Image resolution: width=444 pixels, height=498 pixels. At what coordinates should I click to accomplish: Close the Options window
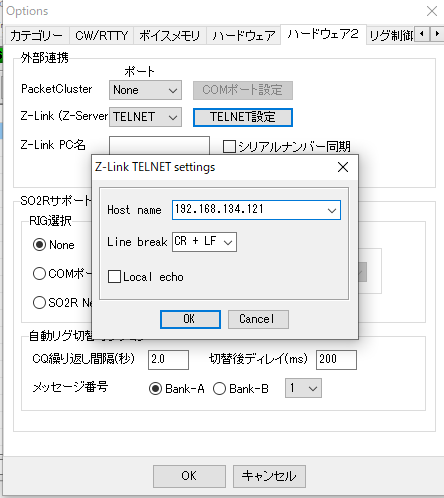[x=432, y=11]
